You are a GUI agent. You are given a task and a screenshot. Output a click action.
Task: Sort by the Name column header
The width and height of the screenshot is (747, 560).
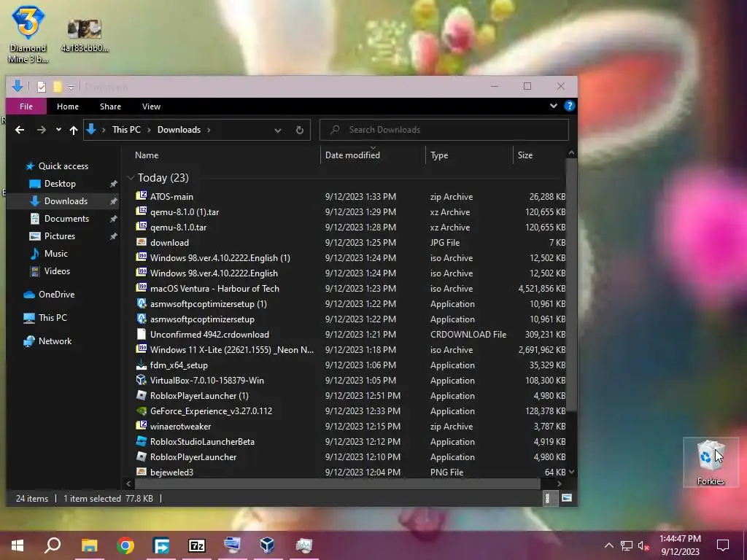147,155
